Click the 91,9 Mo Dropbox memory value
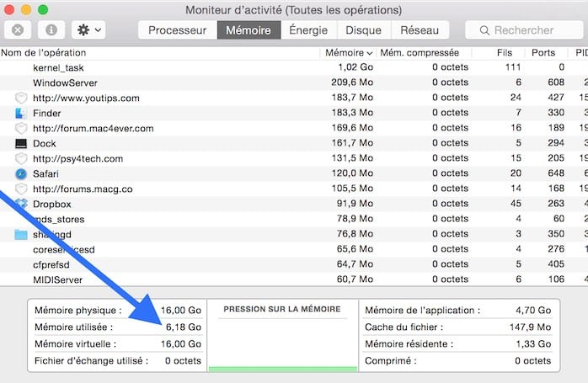The width and height of the screenshot is (588, 383). coord(355,204)
